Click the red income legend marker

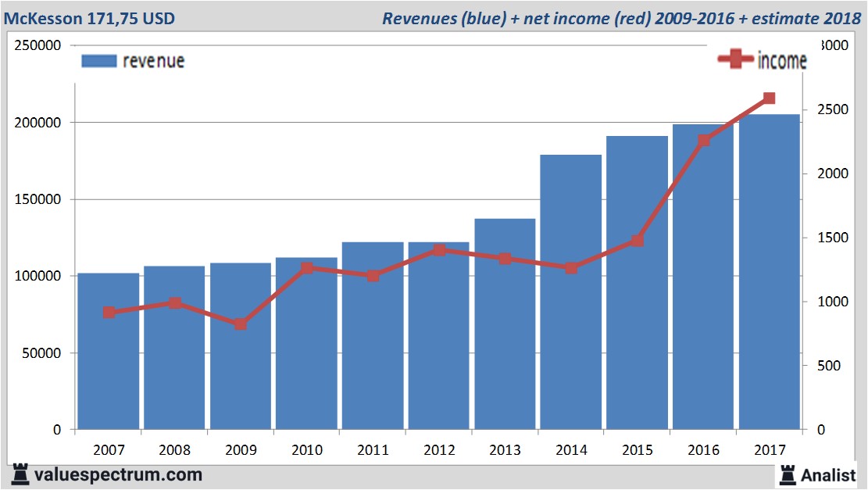[x=736, y=59]
